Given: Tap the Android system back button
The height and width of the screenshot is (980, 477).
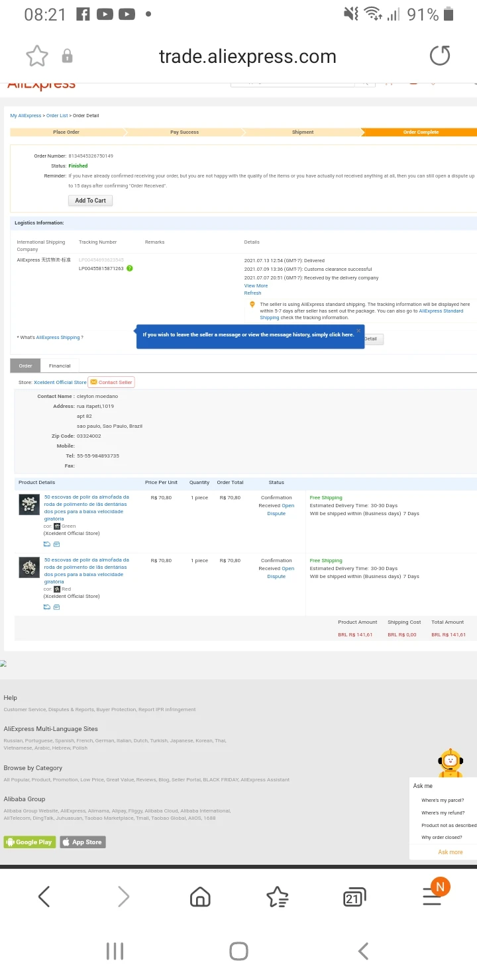Looking at the screenshot, I should (x=363, y=952).
